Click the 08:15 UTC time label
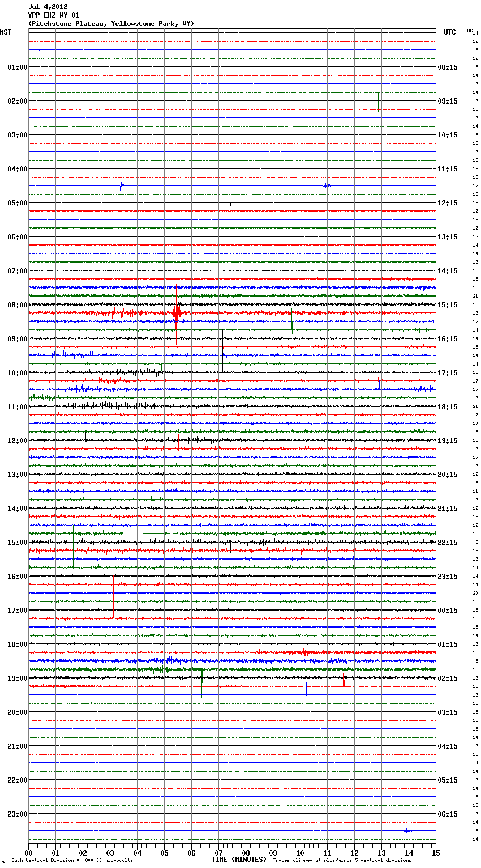The image size is (481, 868). (x=448, y=67)
